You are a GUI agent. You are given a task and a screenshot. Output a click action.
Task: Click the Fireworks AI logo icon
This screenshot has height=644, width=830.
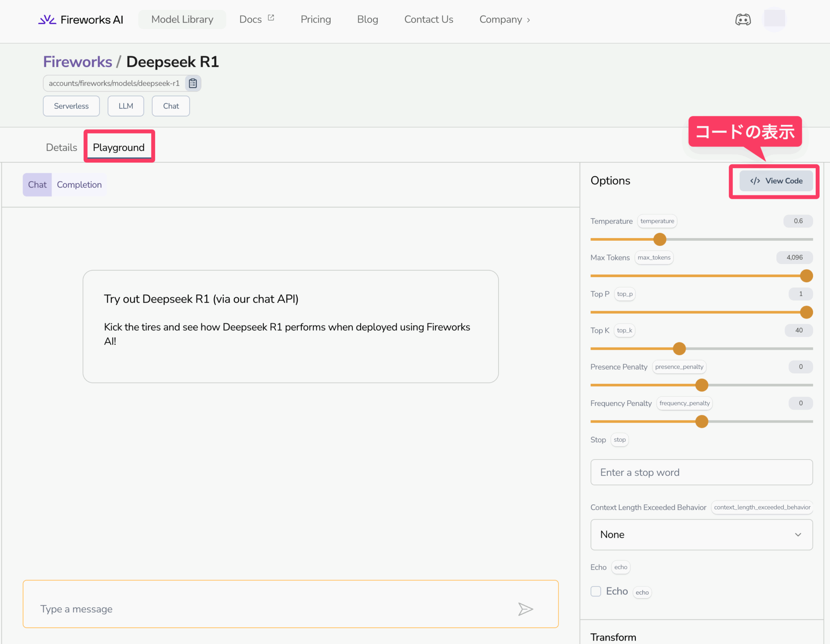(47, 20)
